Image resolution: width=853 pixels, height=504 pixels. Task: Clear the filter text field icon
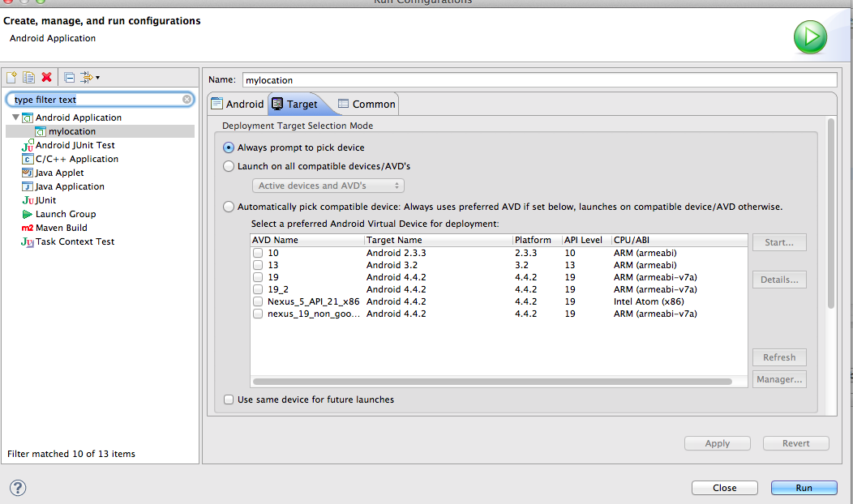tap(186, 100)
